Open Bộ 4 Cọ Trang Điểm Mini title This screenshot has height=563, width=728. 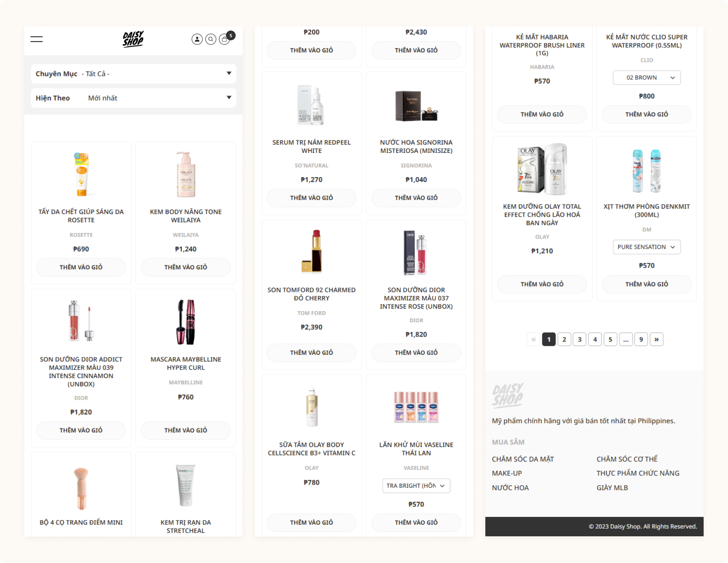tap(81, 523)
